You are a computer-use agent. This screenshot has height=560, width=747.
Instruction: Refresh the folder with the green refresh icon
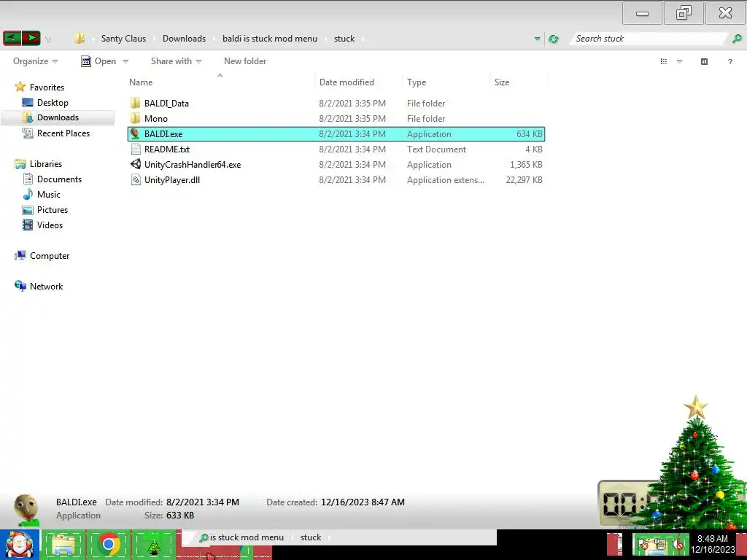click(554, 39)
